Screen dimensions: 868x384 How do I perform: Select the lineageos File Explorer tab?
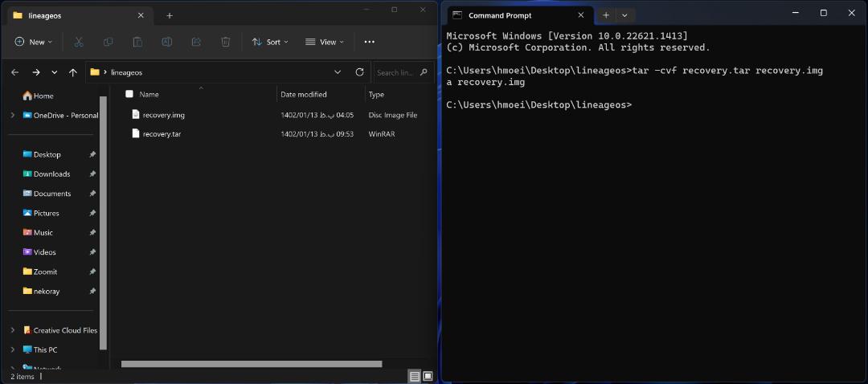tap(79, 15)
